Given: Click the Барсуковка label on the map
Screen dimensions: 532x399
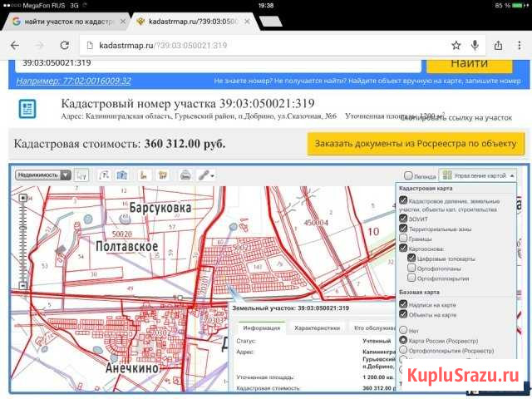Looking at the screenshot, I should (x=160, y=208).
